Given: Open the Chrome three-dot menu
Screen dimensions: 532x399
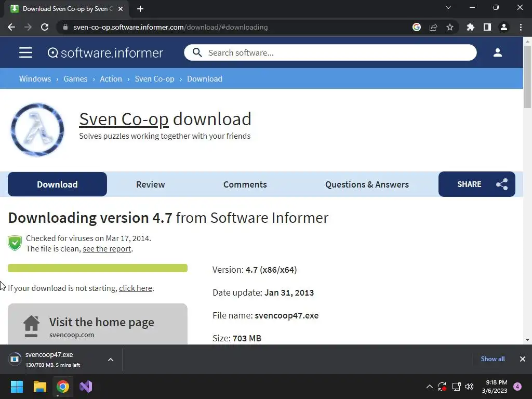Looking at the screenshot, I should tap(521, 27).
